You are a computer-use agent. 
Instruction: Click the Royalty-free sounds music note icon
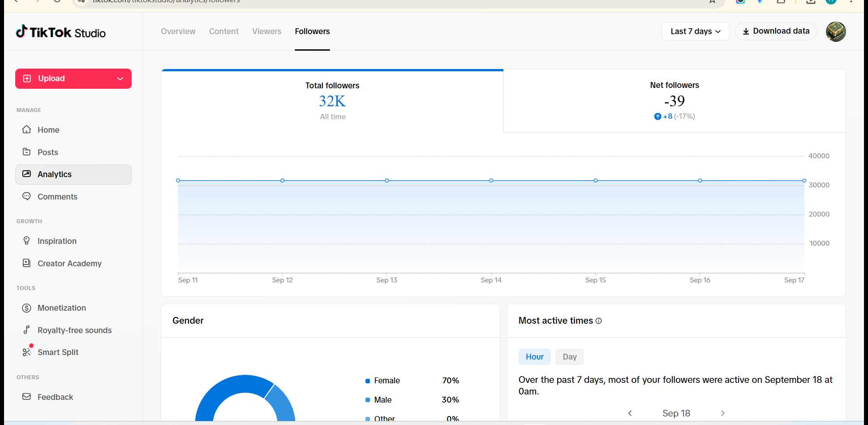(27, 330)
